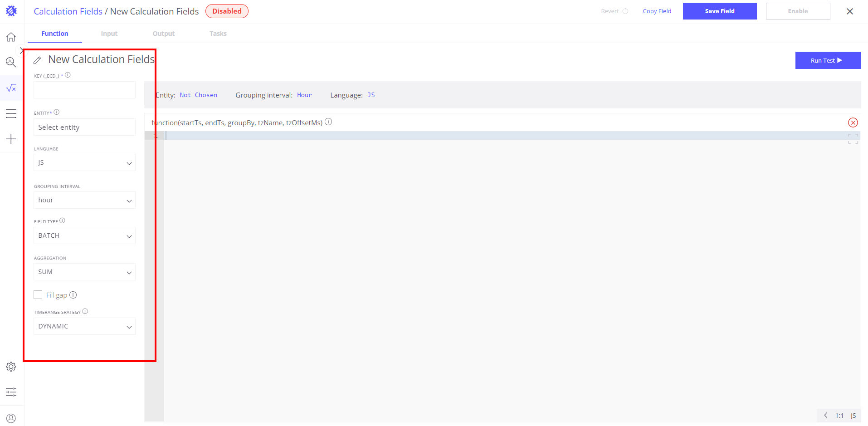Enable the Fill gap checkbox
Viewport: 868px width, 426px height.
38,295
